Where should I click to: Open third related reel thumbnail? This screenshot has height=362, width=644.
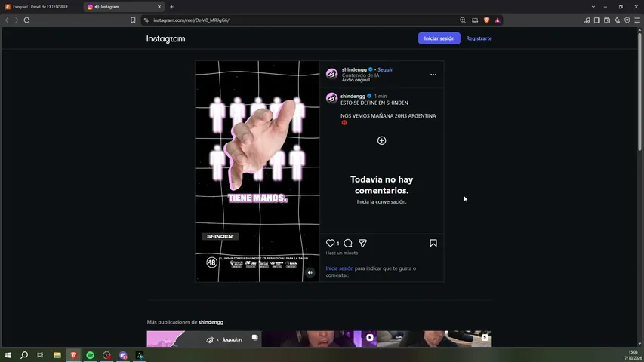click(x=434, y=339)
